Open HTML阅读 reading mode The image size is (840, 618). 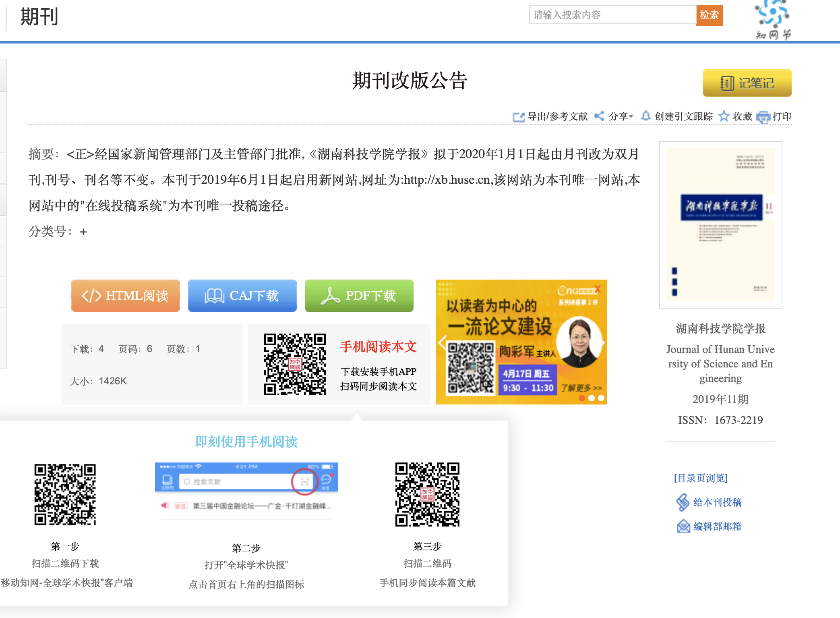[126, 296]
